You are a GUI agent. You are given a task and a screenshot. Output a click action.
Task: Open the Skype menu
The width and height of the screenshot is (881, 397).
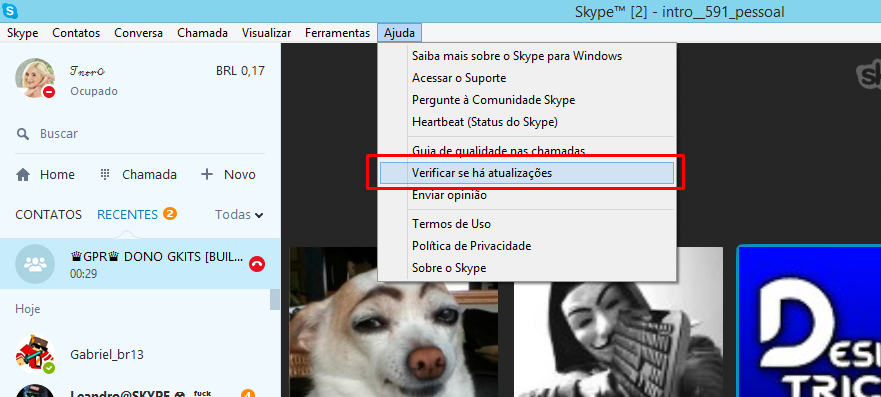pyautogui.click(x=22, y=33)
